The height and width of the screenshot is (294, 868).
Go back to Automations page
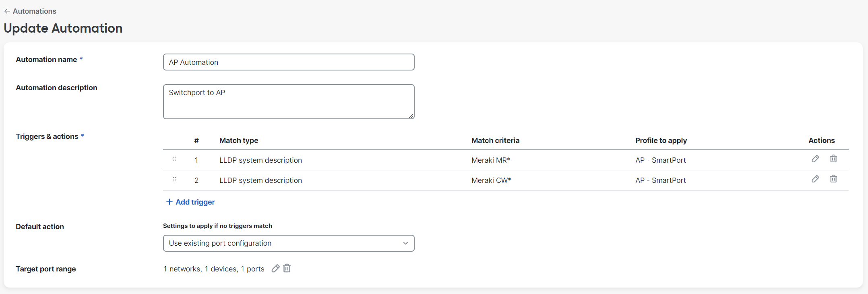click(x=34, y=11)
